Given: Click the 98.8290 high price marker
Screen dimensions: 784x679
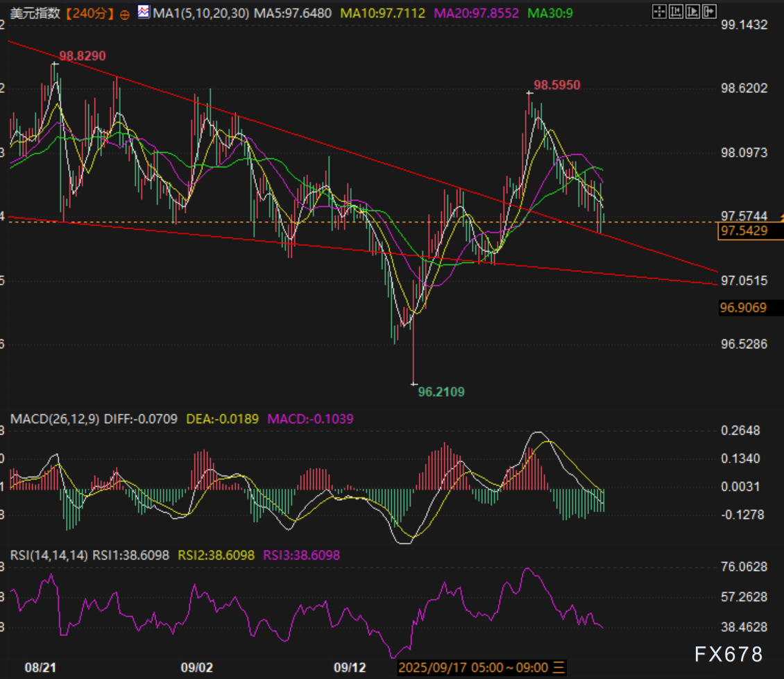Looking at the screenshot, I should pos(82,55).
